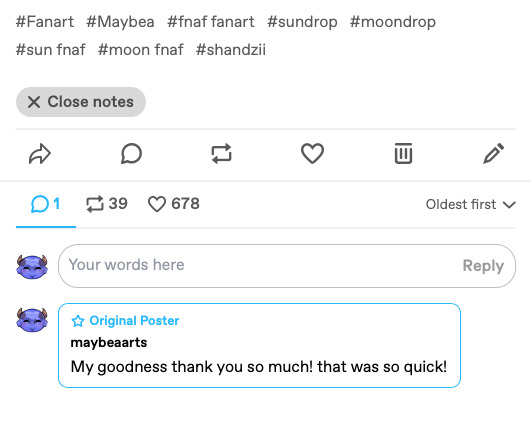
Task: Click the avatar beside the reply box
Action: (32, 266)
